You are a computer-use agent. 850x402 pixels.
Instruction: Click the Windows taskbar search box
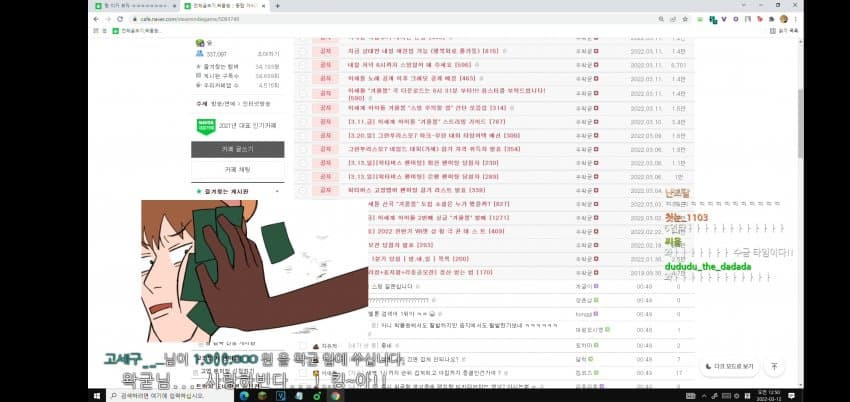pyautogui.click(x=170, y=396)
